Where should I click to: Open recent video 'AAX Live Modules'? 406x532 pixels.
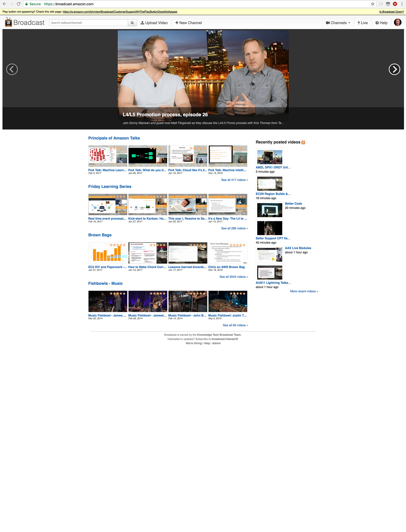[x=298, y=248]
